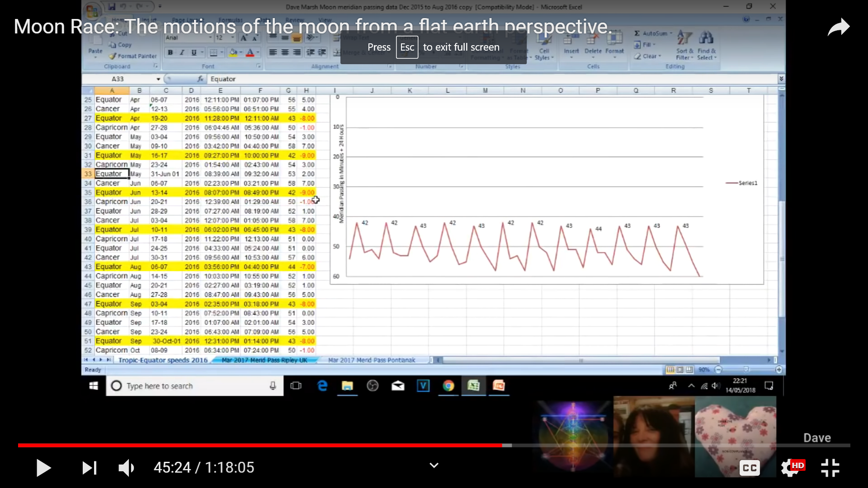This screenshot has height=488, width=868.
Task: Skip to the next video
Action: (89, 468)
